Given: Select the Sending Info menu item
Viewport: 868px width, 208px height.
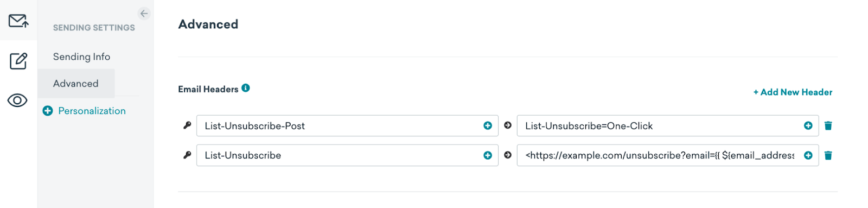Looking at the screenshot, I should tap(81, 56).
